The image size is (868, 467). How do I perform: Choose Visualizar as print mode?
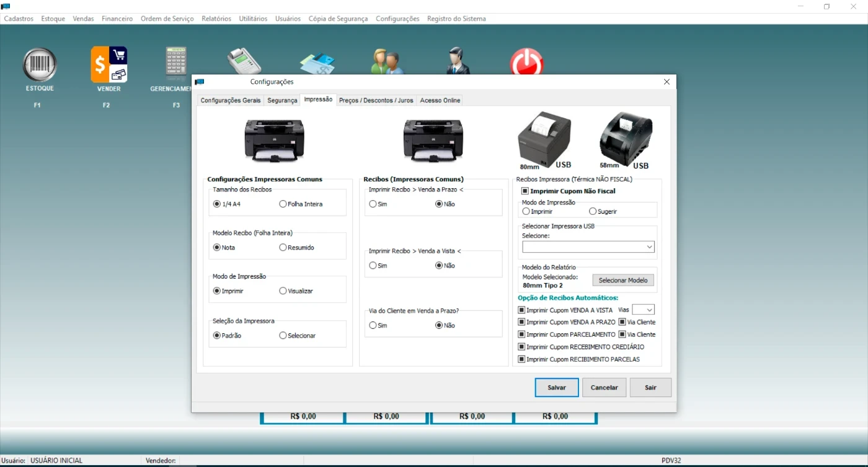[283, 290]
